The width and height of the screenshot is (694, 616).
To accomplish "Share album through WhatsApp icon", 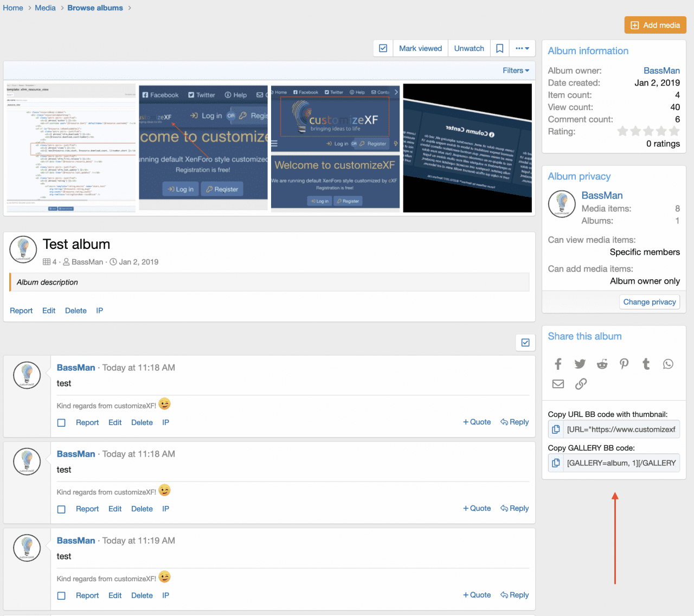I will pos(668,364).
